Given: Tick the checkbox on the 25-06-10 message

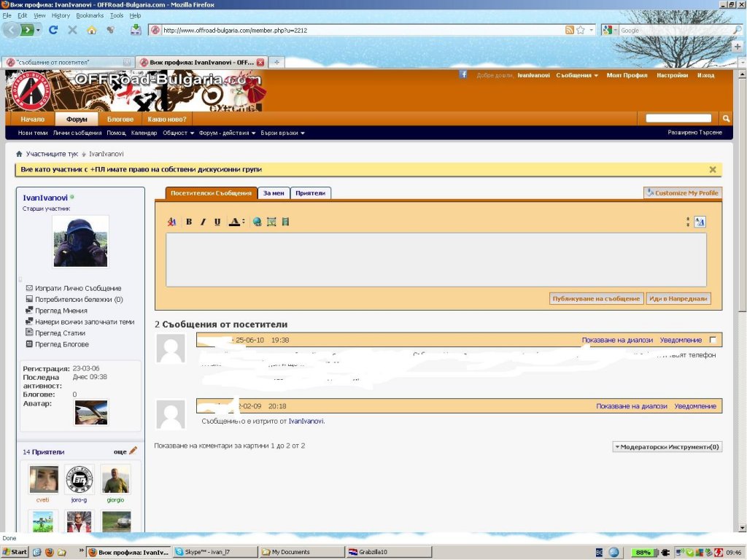Looking at the screenshot, I should 713,340.
